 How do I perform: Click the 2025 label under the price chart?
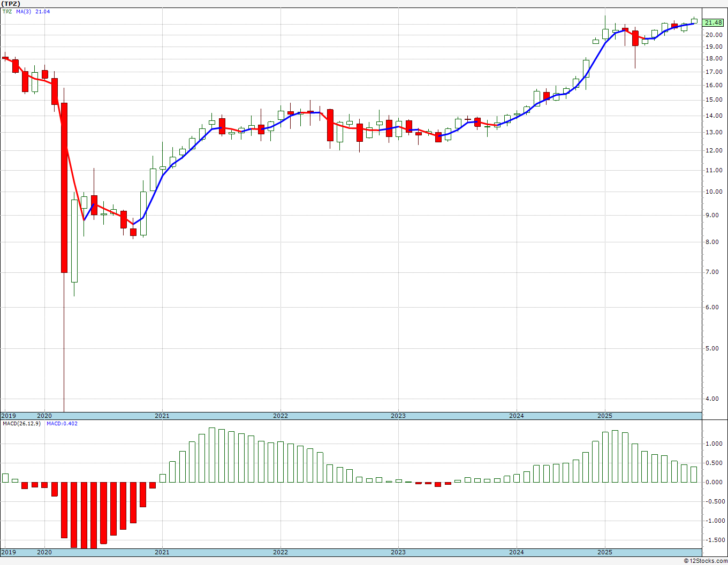(605, 416)
